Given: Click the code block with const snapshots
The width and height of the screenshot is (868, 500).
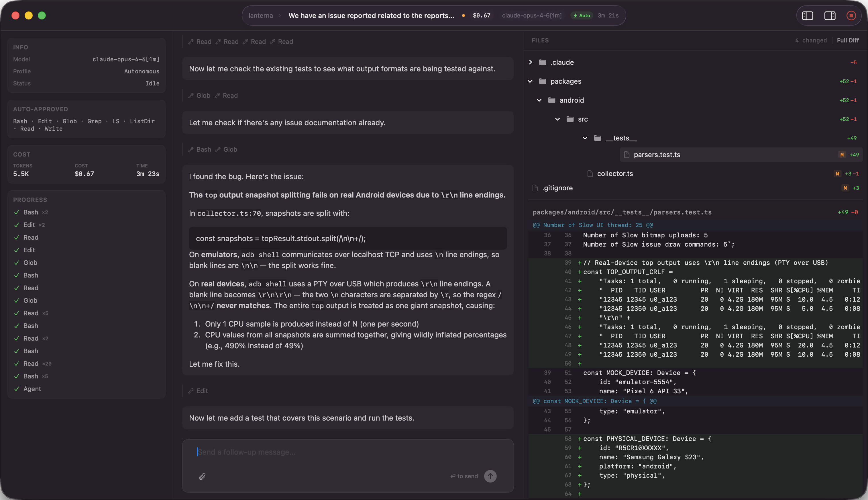Looking at the screenshot, I should coord(348,238).
